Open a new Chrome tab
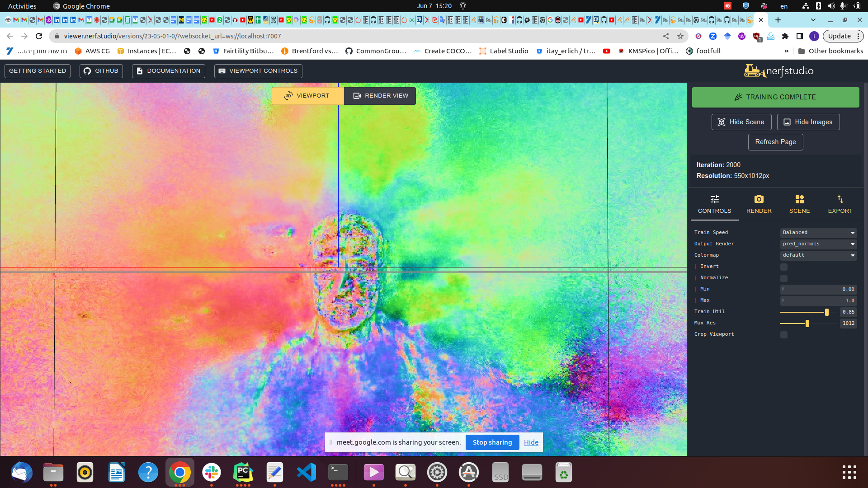Screen dimensions: 868x488 pyautogui.click(x=778, y=20)
